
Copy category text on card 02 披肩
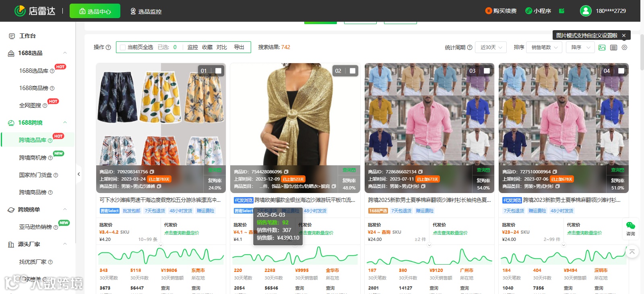334,186
